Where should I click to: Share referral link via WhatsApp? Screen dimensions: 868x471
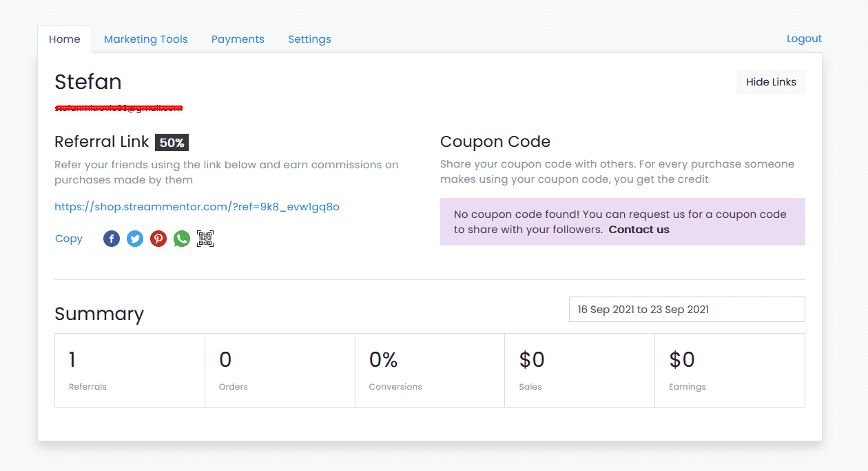(x=182, y=239)
